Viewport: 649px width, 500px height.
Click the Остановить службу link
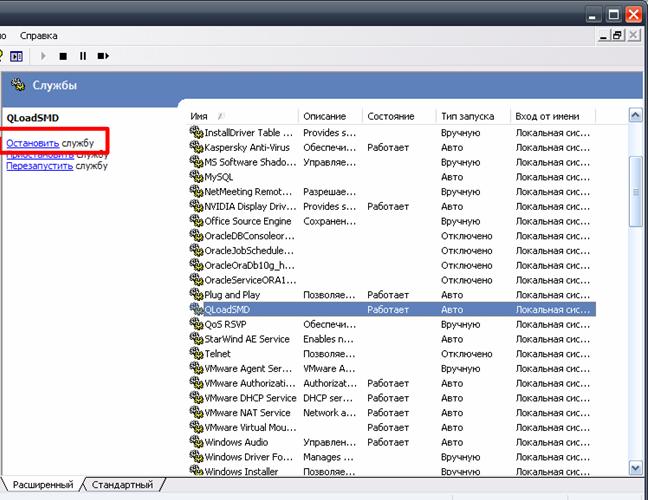point(50,143)
